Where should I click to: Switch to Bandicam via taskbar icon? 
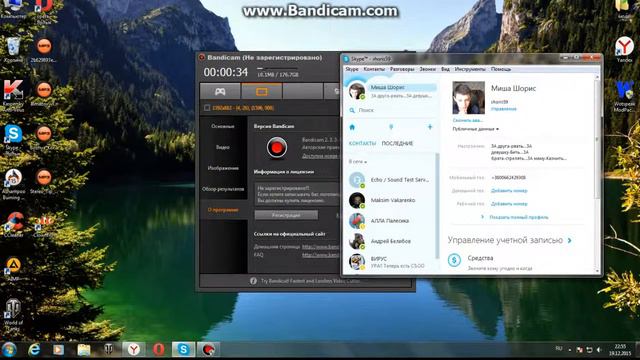[x=209, y=349]
